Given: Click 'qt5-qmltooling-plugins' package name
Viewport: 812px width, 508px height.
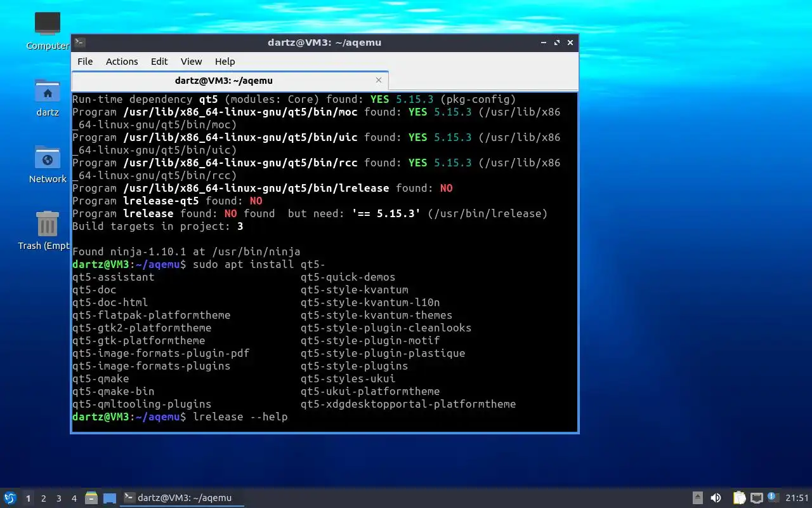Looking at the screenshot, I should click(142, 404).
